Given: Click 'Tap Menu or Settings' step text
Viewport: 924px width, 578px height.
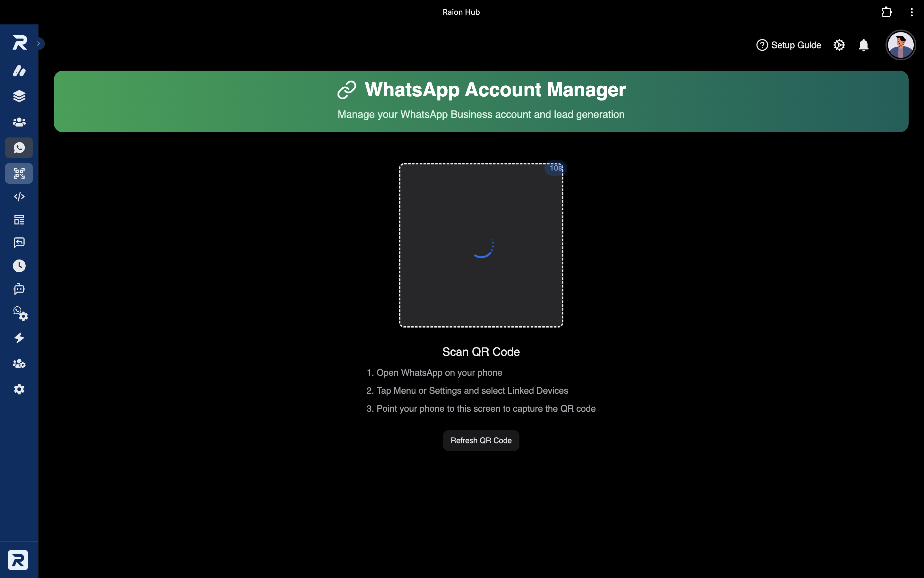Looking at the screenshot, I should coord(472,391).
